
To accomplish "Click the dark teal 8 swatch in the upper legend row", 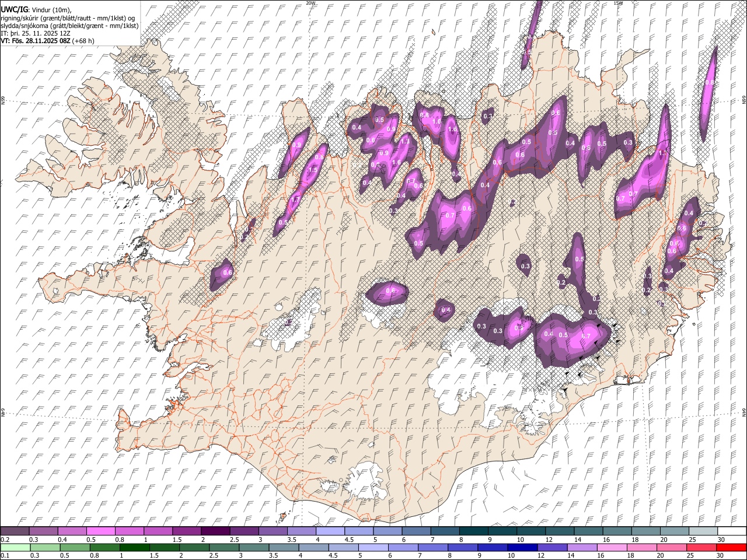I will coord(473,531).
